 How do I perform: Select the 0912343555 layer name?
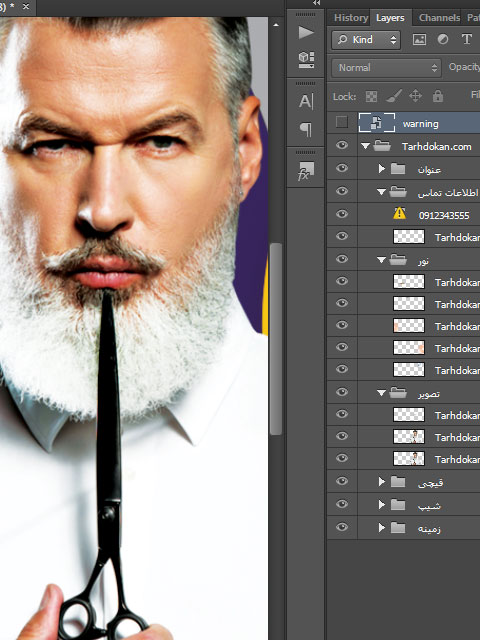[x=444, y=215]
